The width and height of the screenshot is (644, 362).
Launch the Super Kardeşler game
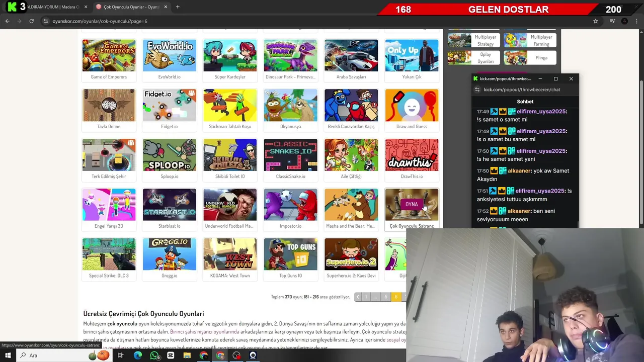coord(230,56)
